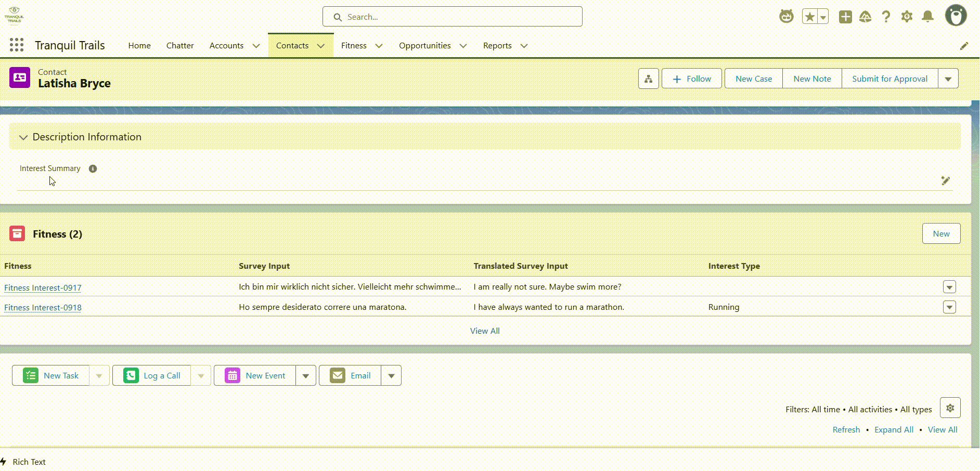Open the Global Actions plus icon
The height and width of the screenshot is (471, 980).
pyautogui.click(x=845, y=17)
